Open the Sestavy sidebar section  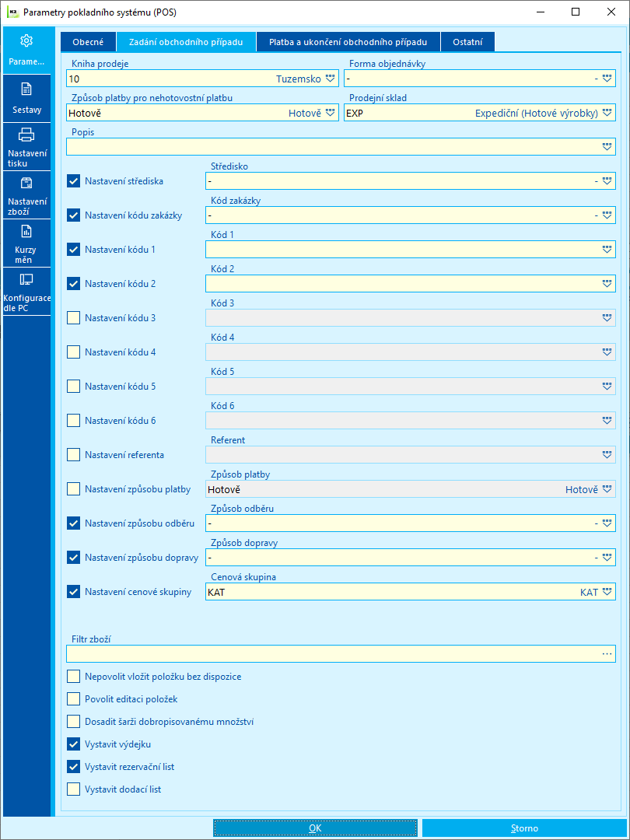click(26, 99)
